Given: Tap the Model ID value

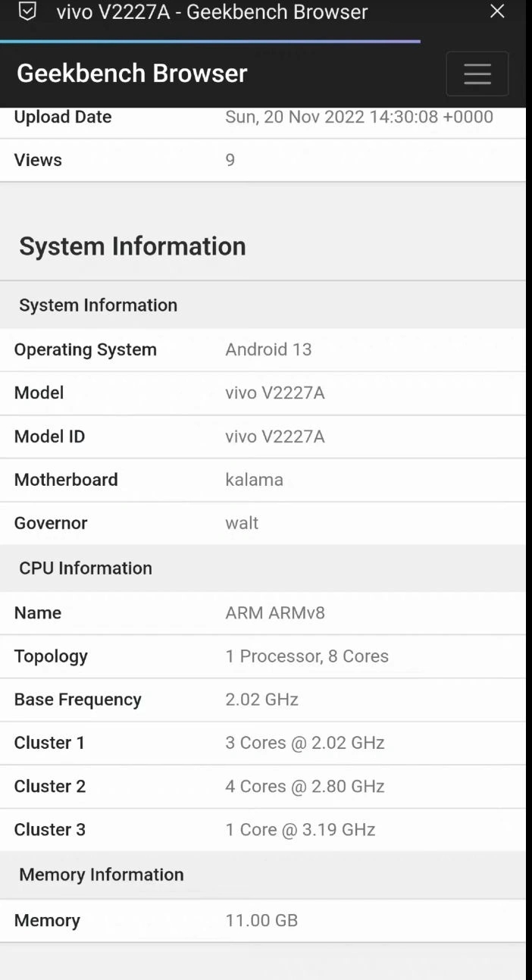Looking at the screenshot, I should pyautogui.click(x=275, y=437).
